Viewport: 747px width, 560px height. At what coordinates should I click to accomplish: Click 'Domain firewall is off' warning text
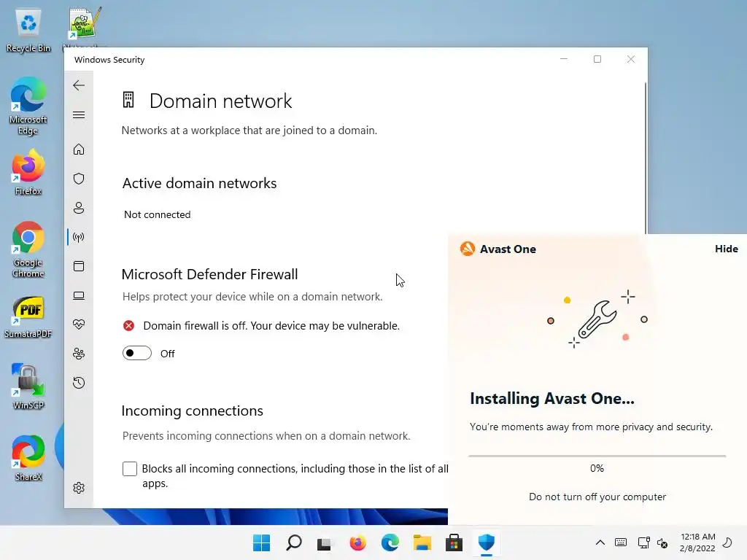tap(271, 326)
